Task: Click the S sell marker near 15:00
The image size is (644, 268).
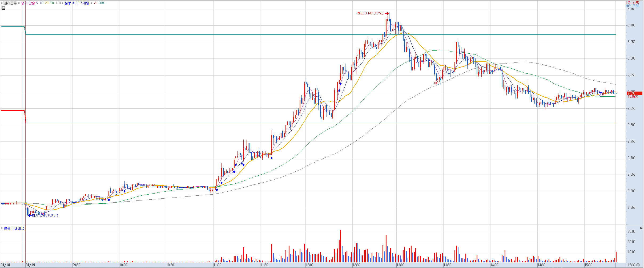Action: [601, 94]
